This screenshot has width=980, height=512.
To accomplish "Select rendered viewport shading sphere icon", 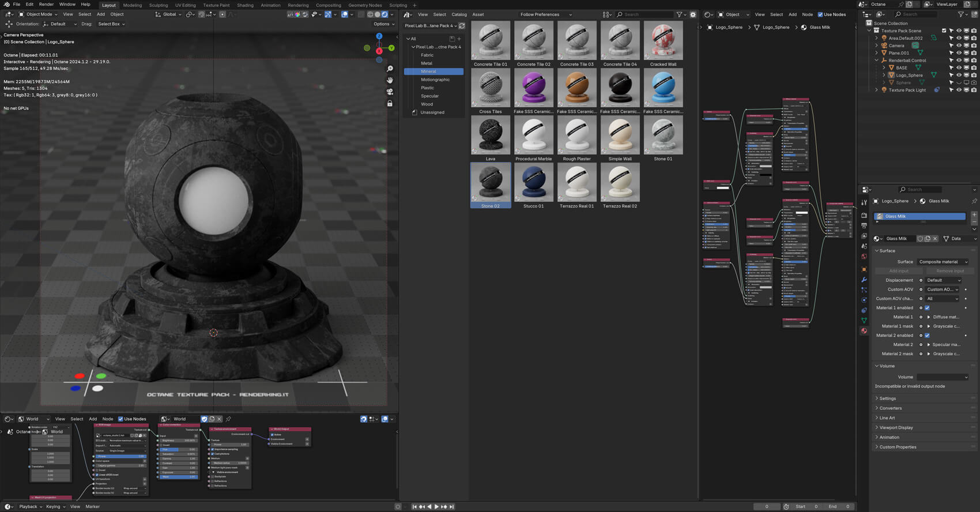I will click(385, 14).
